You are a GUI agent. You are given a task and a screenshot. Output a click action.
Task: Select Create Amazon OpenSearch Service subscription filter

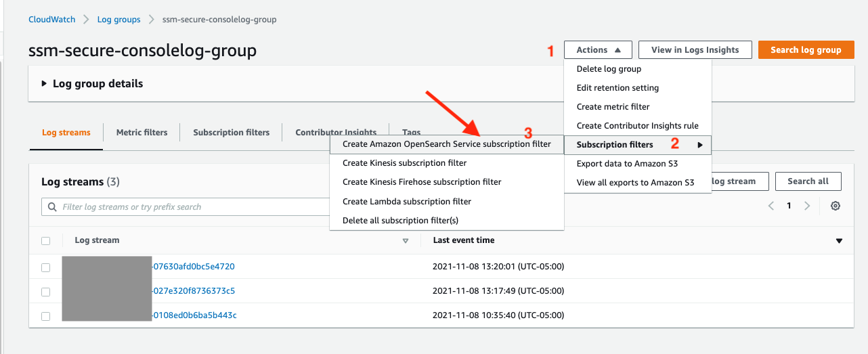(447, 144)
